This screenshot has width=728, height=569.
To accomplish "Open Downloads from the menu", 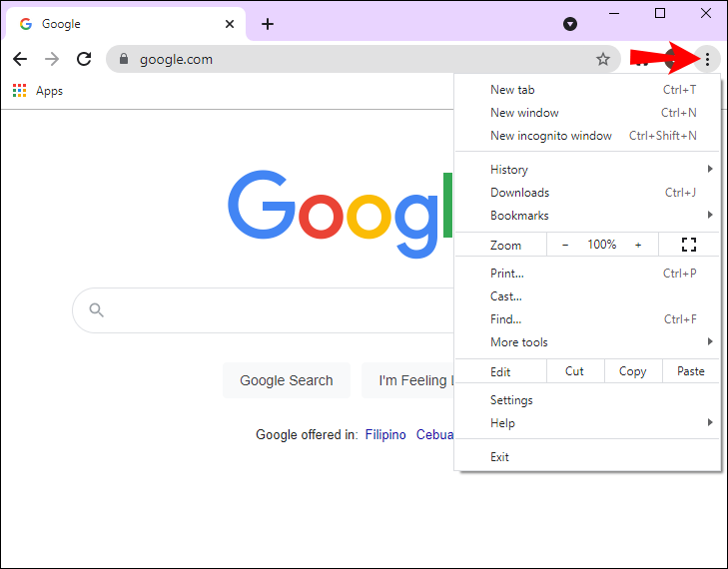I will pyautogui.click(x=587, y=192).
